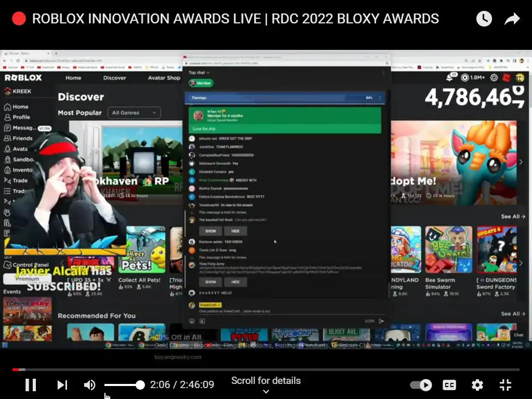Open the Avatar Shop tab
Viewport: 532px width, 399px height.
click(164, 78)
